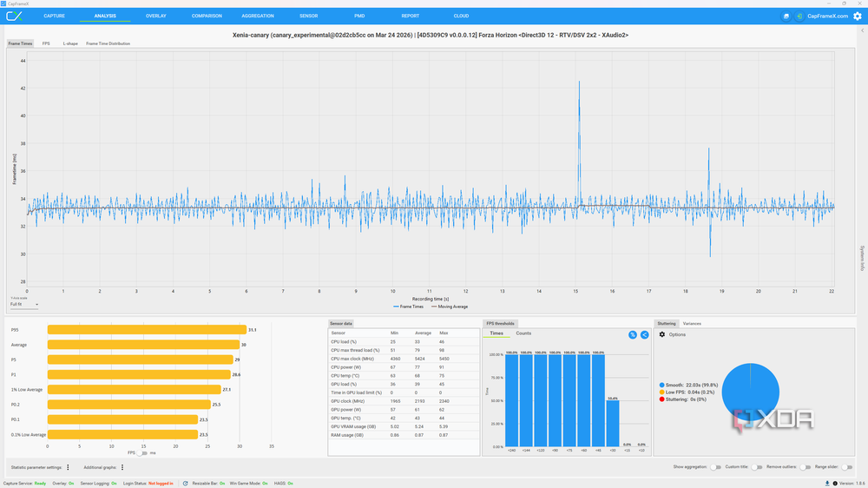Screen dimensions: 868x488
Task: Click the login icon next to CapFrameX.com
Action: (x=799, y=16)
